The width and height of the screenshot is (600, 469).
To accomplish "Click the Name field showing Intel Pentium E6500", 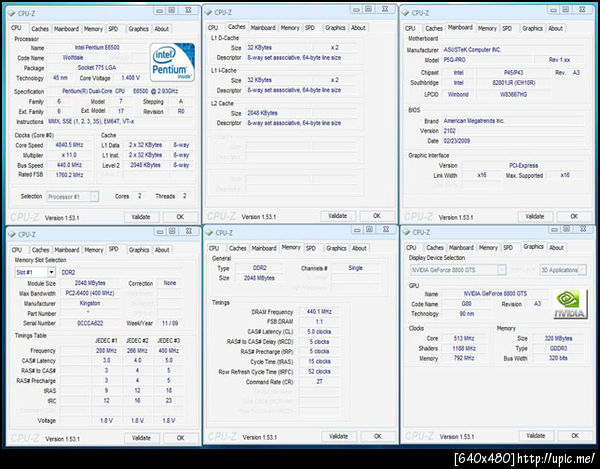I will click(97, 47).
